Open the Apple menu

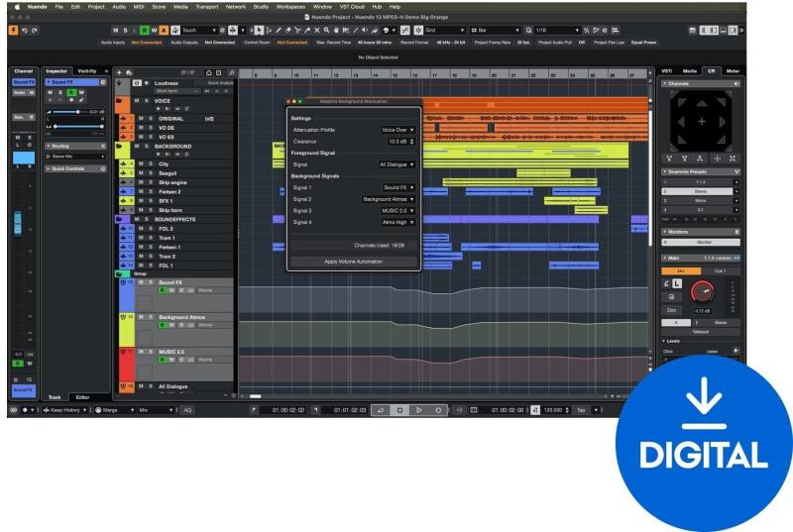[x=18, y=7]
